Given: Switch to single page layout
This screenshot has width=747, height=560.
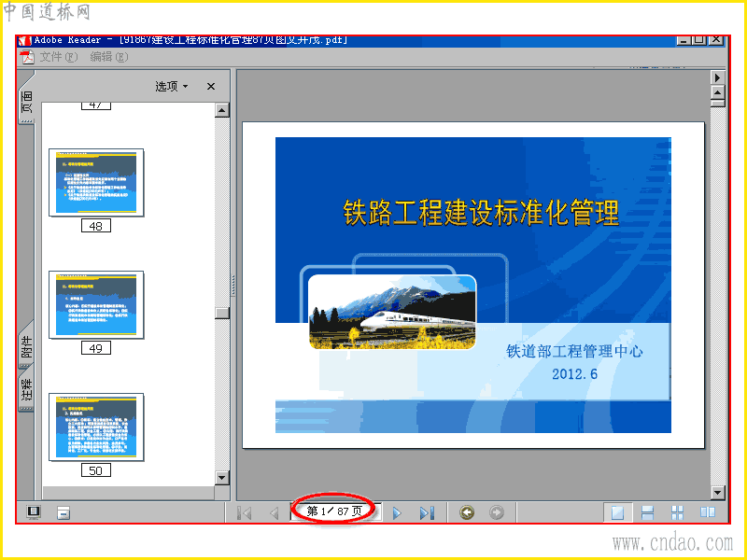Looking at the screenshot, I should point(617,512).
